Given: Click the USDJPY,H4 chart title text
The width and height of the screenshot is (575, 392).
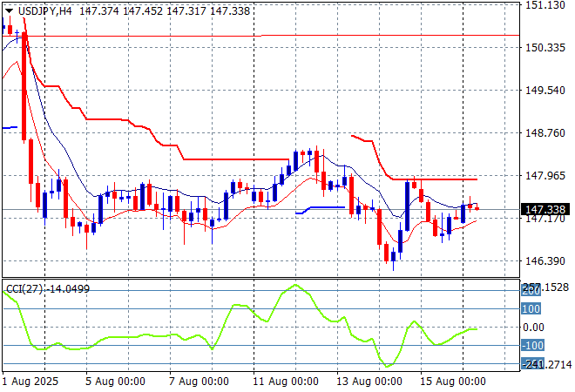Looking at the screenshot, I should click(44, 11).
